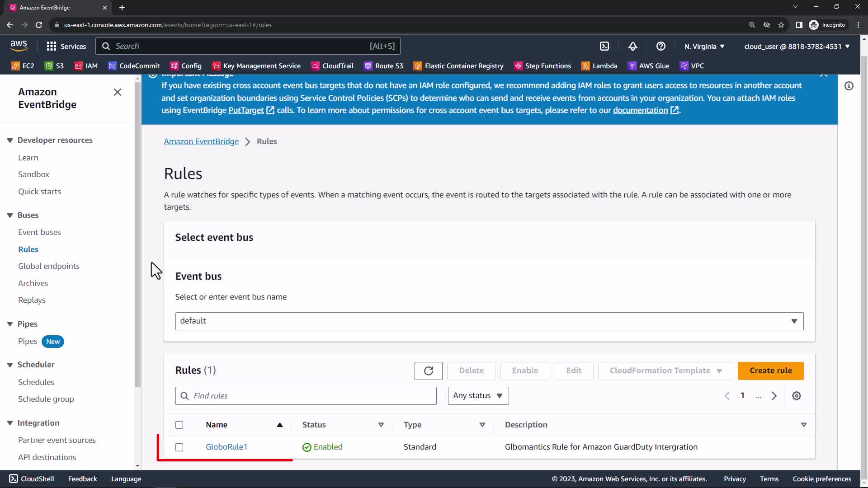Open the CloudShell icon in top navigation
The image size is (868, 488).
(x=604, y=46)
